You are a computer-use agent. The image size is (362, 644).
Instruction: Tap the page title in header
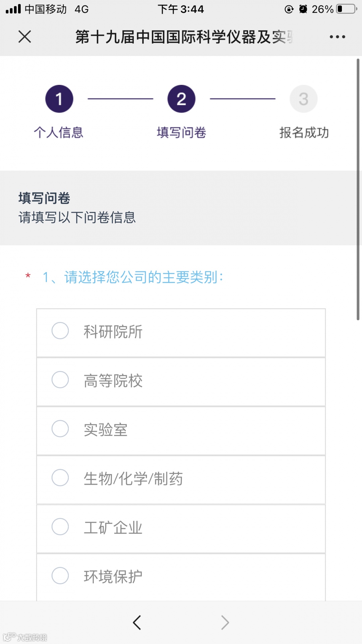[184, 37]
